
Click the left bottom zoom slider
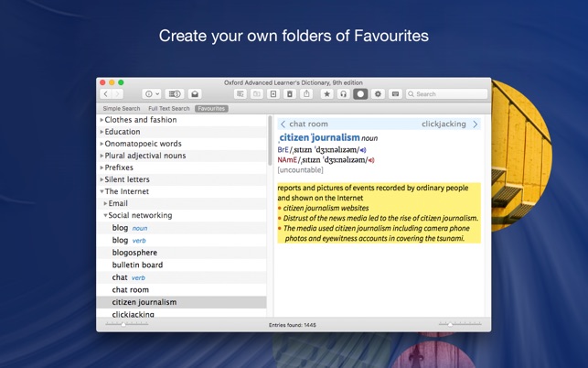126,324
